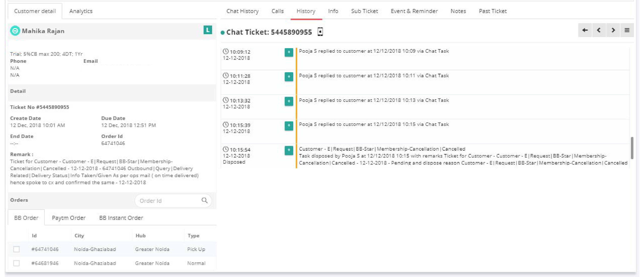The height and width of the screenshot is (277, 644).
Task: Go to previous ticket with left chevron
Action: (x=599, y=30)
